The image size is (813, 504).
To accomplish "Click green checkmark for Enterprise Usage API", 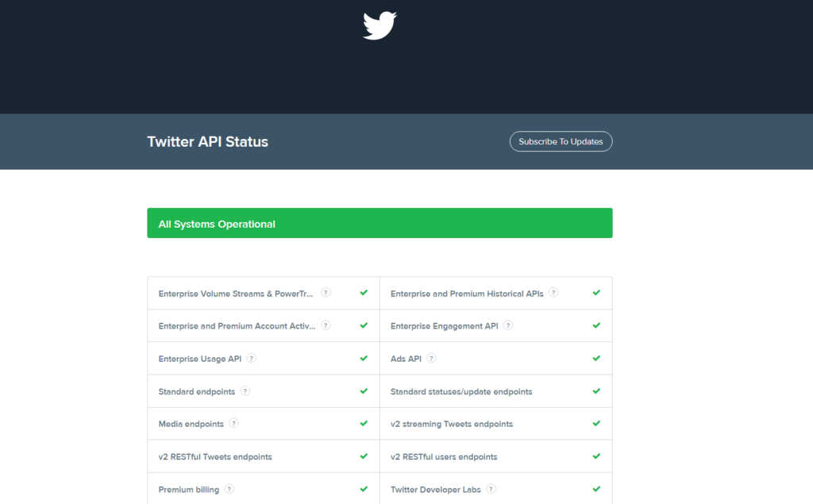I will pyautogui.click(x=364, y=358).
